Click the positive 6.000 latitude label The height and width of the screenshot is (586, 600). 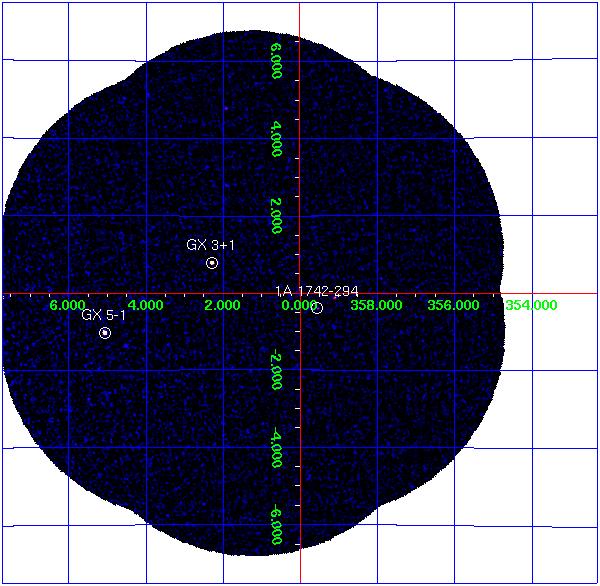(x=277, y=60)
